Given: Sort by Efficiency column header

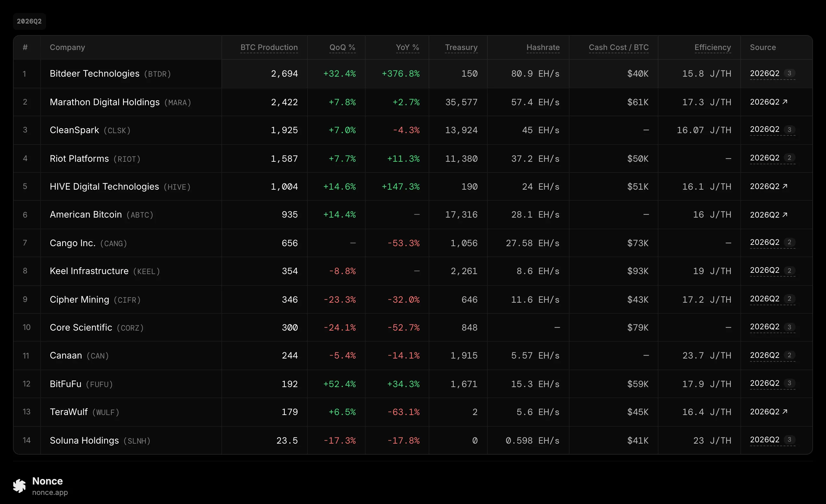Looking at the screenshot, I should [x=713, y=47].
